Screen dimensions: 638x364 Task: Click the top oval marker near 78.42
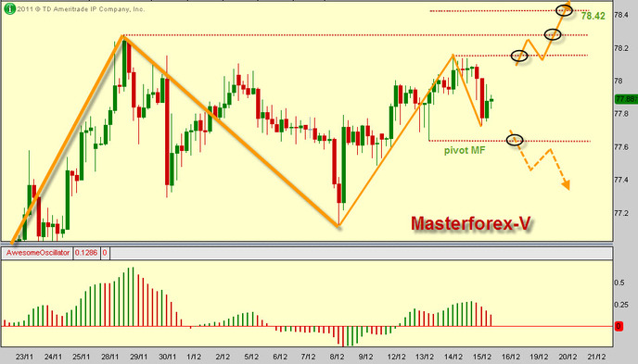coord(565,10)
